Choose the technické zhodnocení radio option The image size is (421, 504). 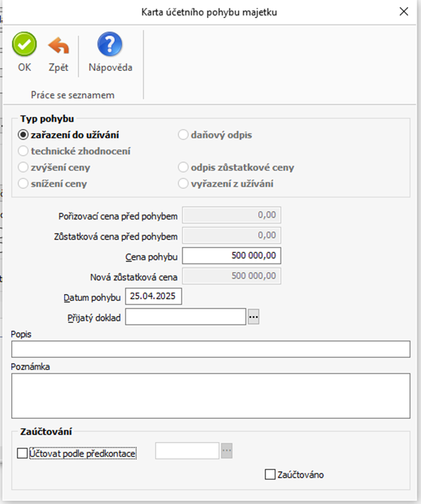pyautogui.click(x=23, y=151)
